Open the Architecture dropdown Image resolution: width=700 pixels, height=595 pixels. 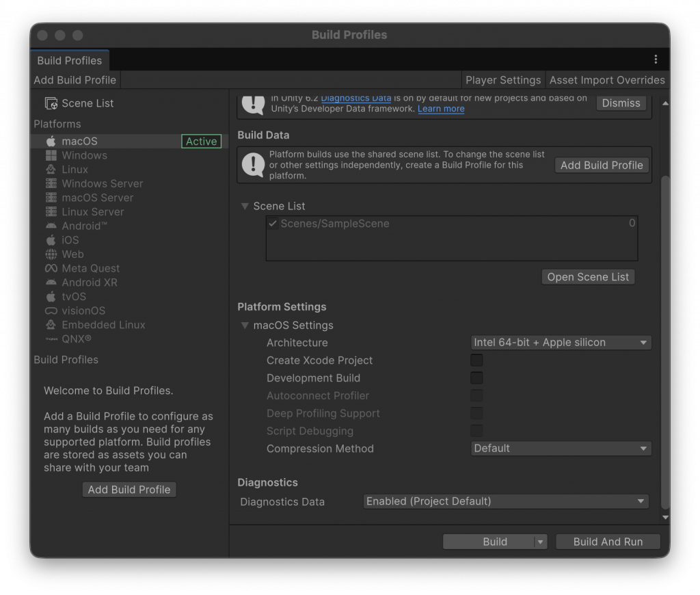[x=561, y=343]
